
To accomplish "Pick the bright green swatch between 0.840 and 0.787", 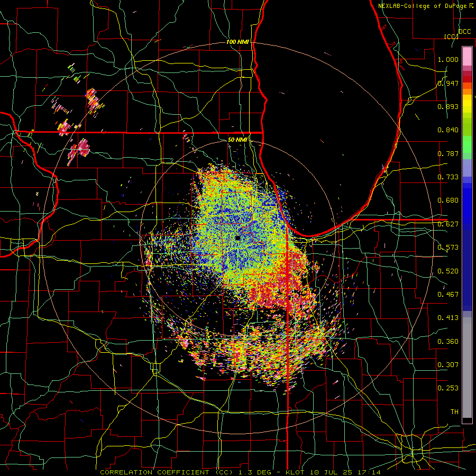I will (x=467, y=144).
